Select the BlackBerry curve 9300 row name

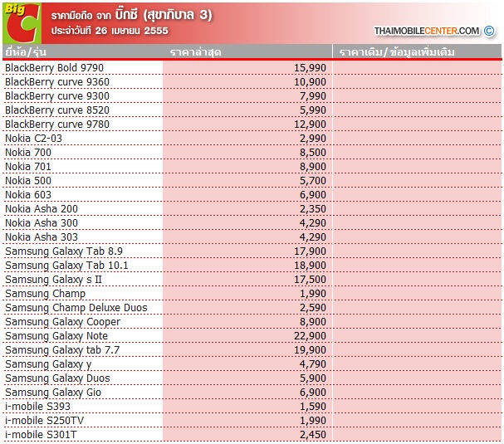pyautogui.click(x=57, y=96)
